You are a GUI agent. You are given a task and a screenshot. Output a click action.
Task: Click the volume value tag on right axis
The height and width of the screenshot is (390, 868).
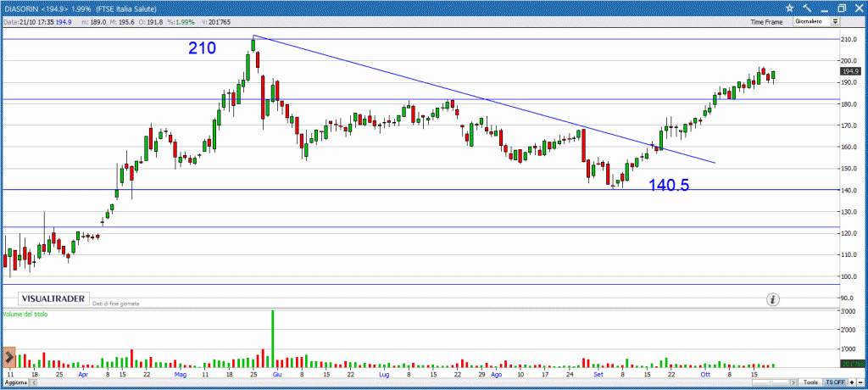click(854, 364)
